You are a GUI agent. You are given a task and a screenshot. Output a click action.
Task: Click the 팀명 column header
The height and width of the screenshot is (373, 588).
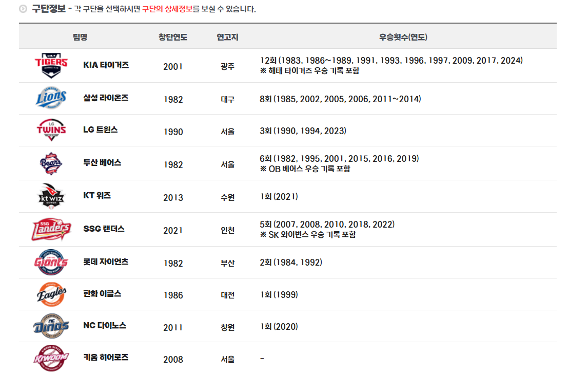(x=80, y=37)
